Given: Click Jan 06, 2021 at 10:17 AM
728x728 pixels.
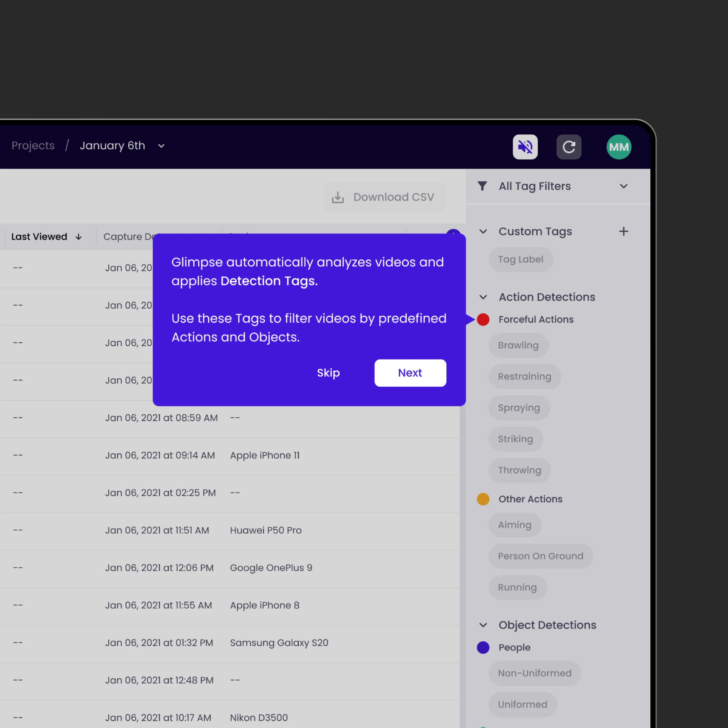Looking at the screenshot, I should click(x=158, y=717).
